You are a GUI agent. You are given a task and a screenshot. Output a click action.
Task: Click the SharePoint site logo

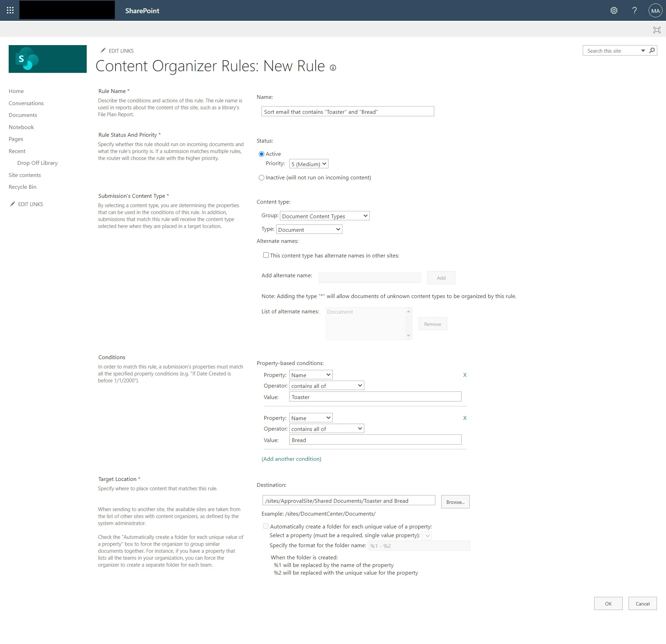pos(48,59)
